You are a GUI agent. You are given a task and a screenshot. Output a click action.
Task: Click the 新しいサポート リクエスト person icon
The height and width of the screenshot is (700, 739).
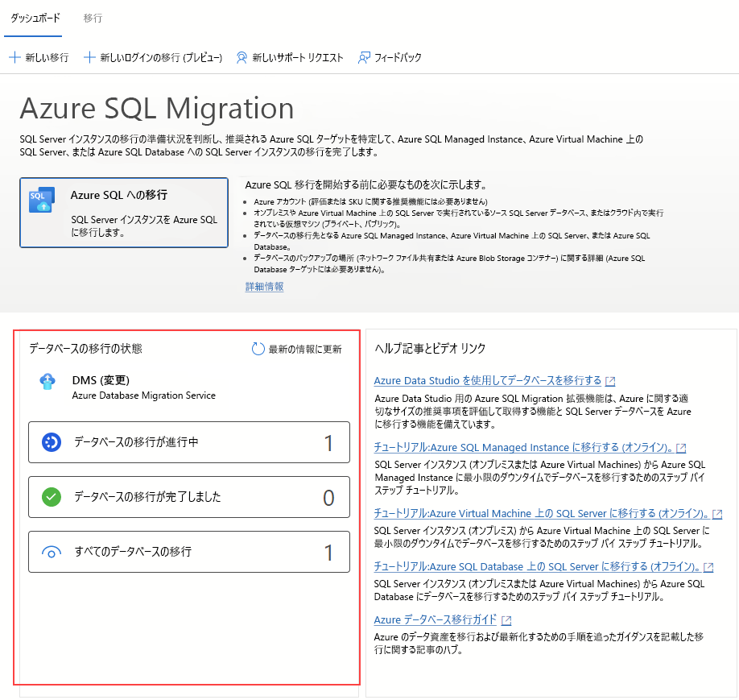[242, 57]
